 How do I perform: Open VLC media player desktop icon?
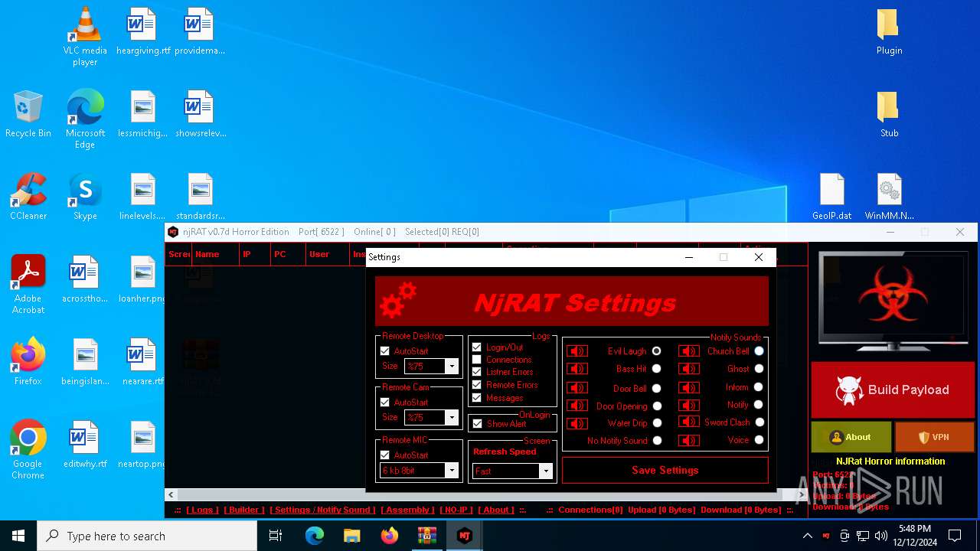[85, 36]
